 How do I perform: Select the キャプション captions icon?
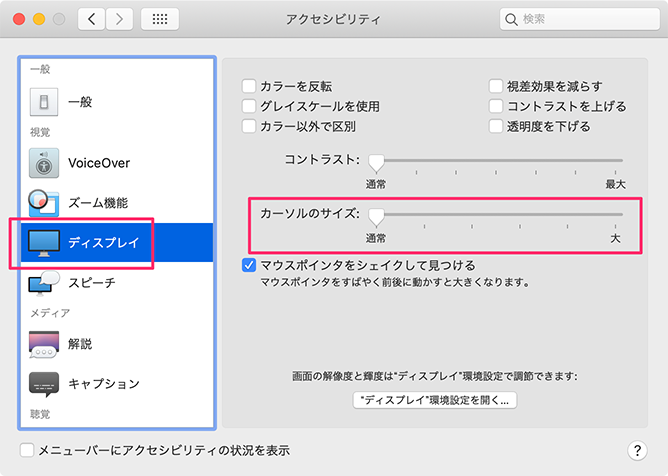coord(44,384)
